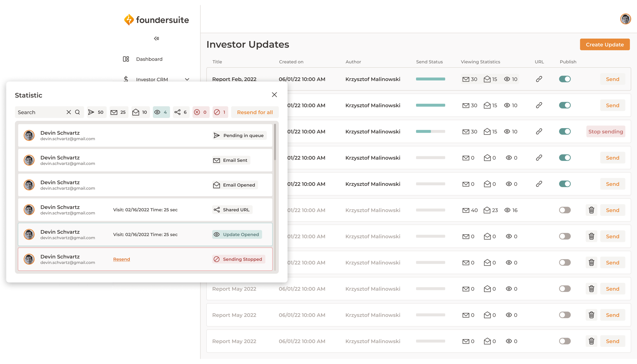This screenshot has width=637, height=364.
Task: Copy URL link icon in the Stop sending row
Action: 539,131
